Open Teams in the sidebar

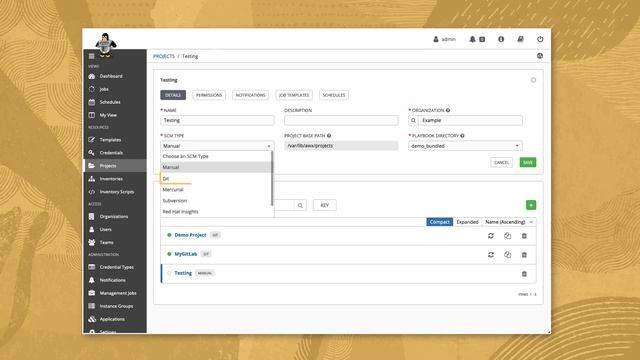115,242
